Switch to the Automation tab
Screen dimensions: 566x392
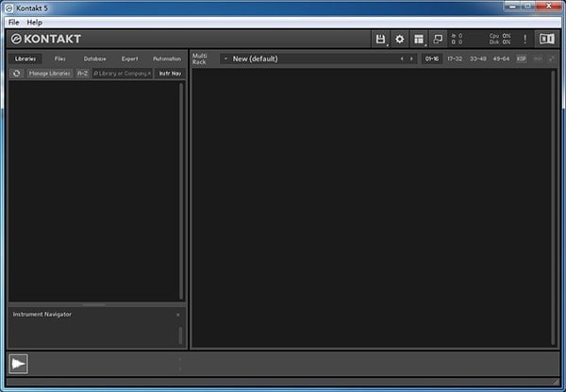coord(167,58)
